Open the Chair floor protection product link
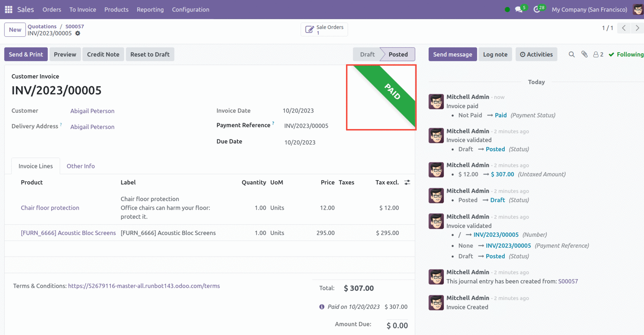Image resolution: width=644 pixels, height=335 pixels. click(50, 208)
